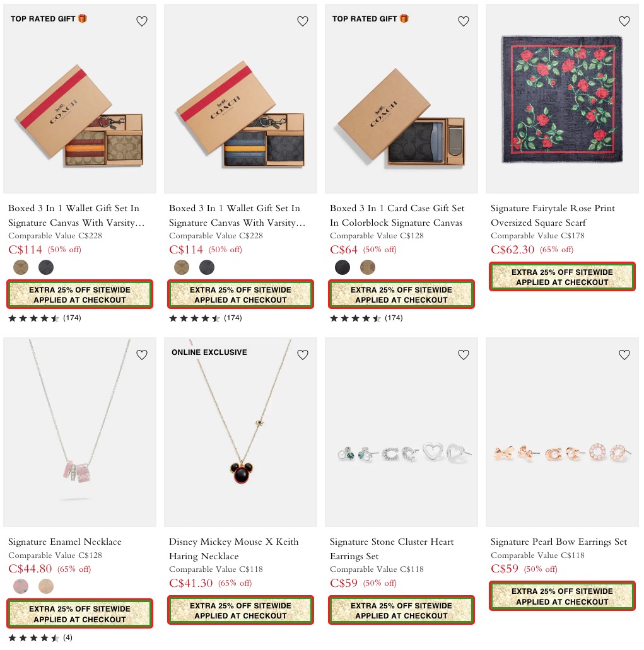Wishlist the Signature Pearl Bow Earrings Set

click(624, 354)
